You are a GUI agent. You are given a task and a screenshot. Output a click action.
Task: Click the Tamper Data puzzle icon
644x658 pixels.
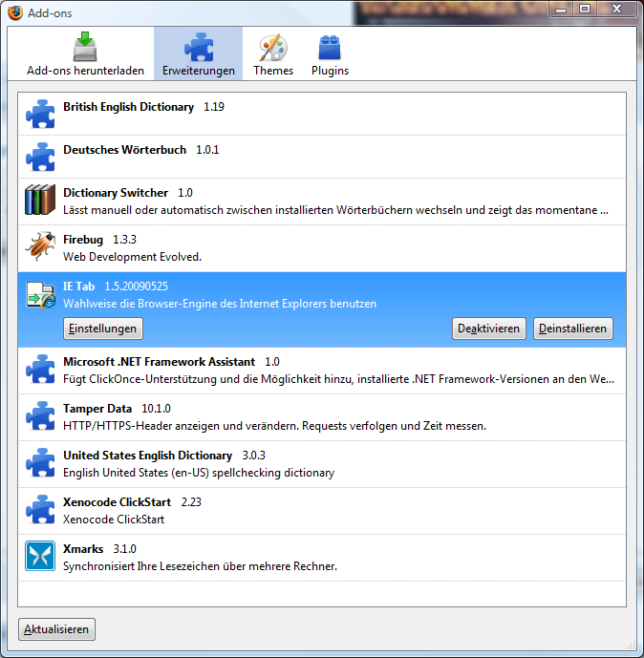pos(40,415)
